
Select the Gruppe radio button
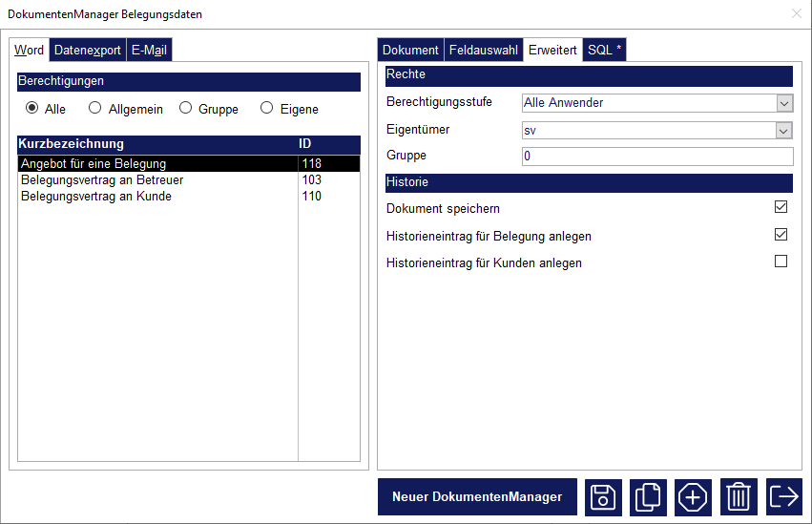click(x=186, y=109)
